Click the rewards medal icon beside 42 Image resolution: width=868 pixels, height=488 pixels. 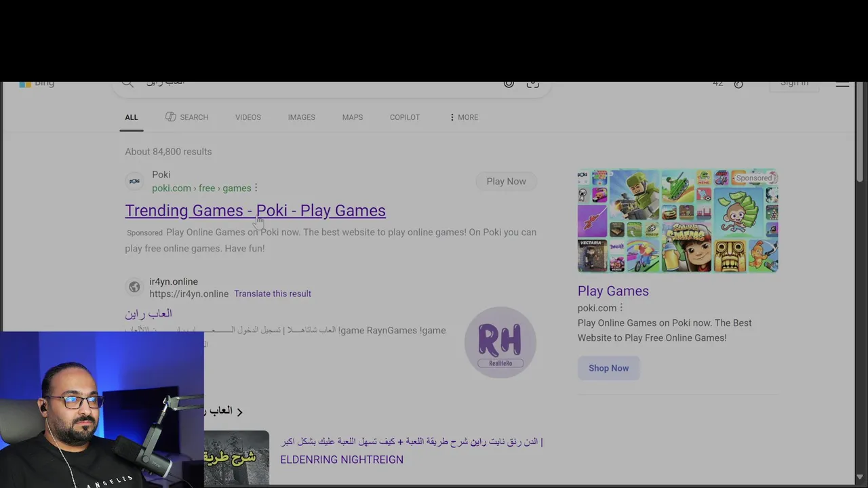click(x=738, y=84)
